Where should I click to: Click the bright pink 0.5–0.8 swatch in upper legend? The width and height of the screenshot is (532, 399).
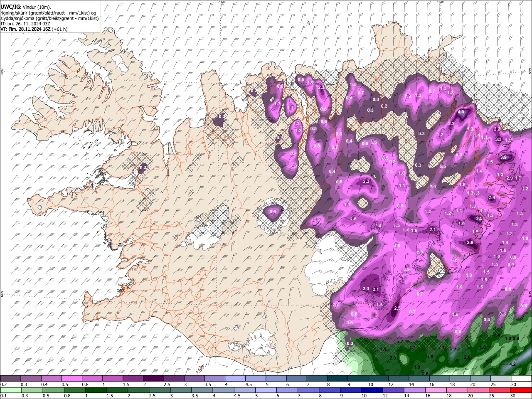click(x=71, y=379)
